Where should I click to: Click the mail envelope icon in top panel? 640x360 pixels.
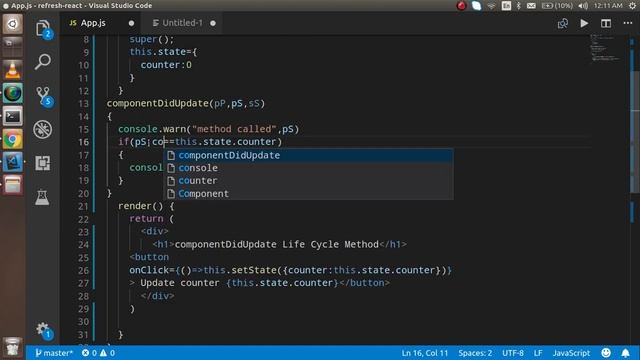(x=531, y=6)
